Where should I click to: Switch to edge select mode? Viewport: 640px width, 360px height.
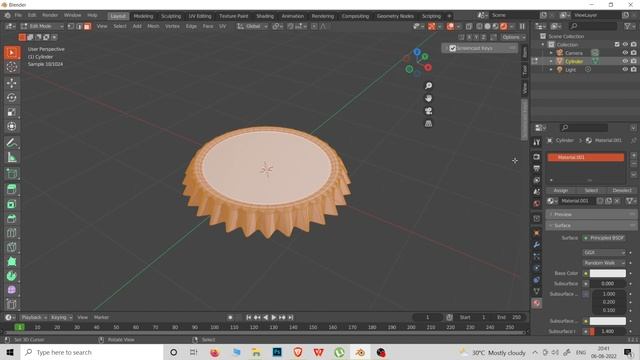(79, 26)
